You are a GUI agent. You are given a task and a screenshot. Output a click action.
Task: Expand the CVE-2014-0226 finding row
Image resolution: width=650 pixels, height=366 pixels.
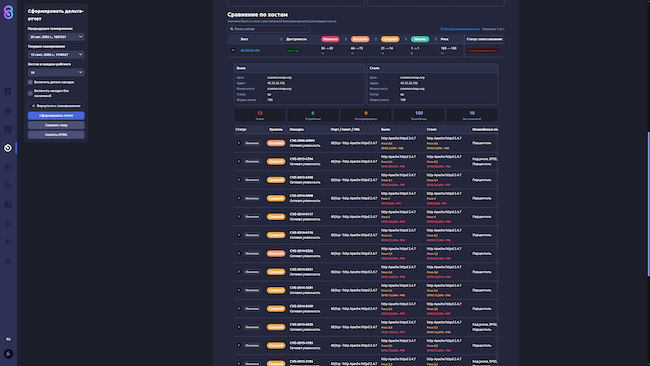[238, 253]
